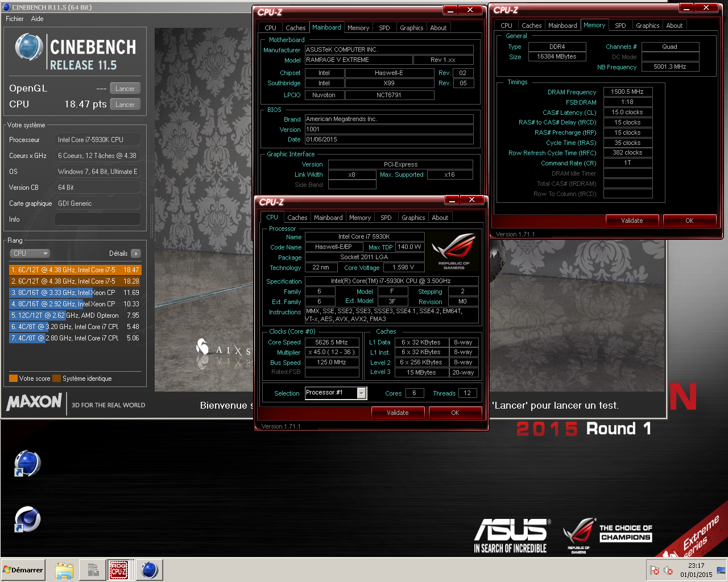Click the Cinebench logo sphere icon
This screenshot has height=582, width=728.
28,47
